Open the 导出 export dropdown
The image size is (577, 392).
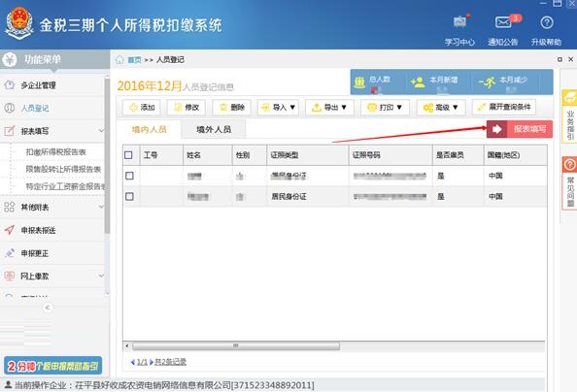coord(329,108)
